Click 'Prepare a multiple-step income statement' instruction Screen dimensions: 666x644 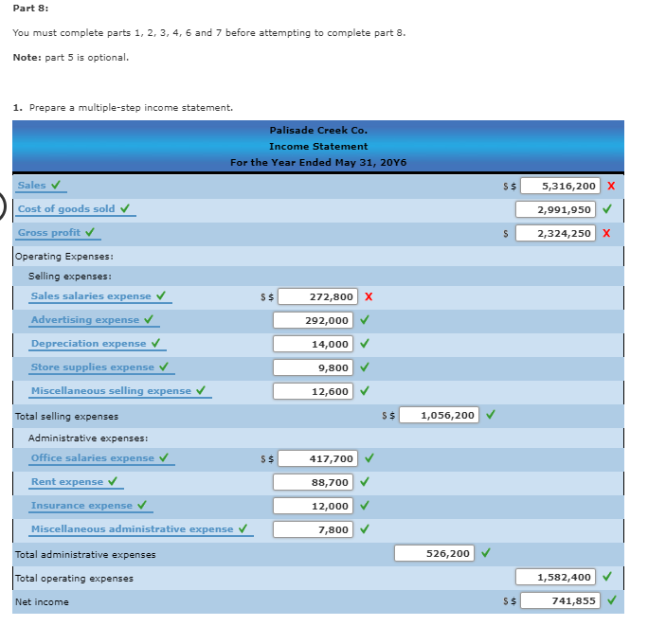pos(131,108)
